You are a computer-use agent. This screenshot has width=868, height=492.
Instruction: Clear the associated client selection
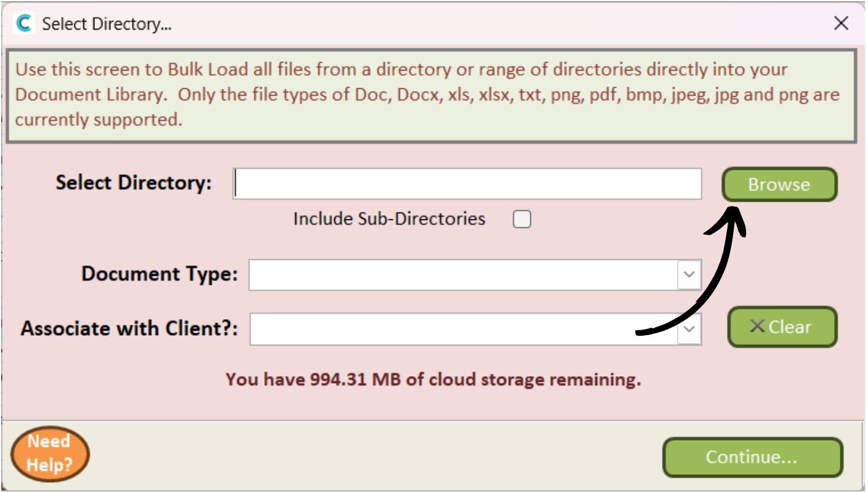pyautogui.click(x=782, y=327)
